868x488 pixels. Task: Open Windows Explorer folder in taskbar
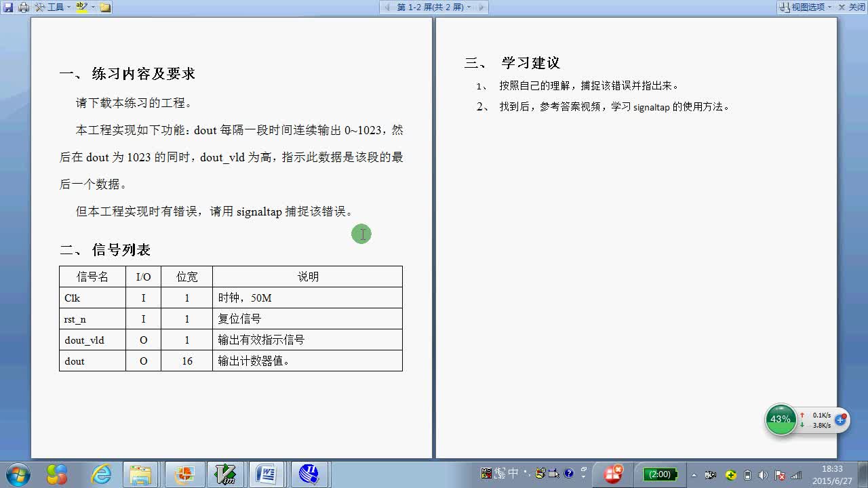click(141, 474)
